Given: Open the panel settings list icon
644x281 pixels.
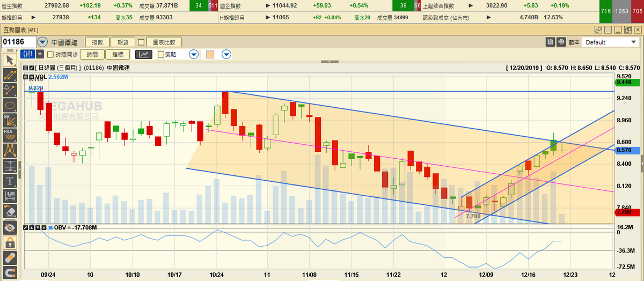Looking at the screenshot, I should tap(609, 29).
